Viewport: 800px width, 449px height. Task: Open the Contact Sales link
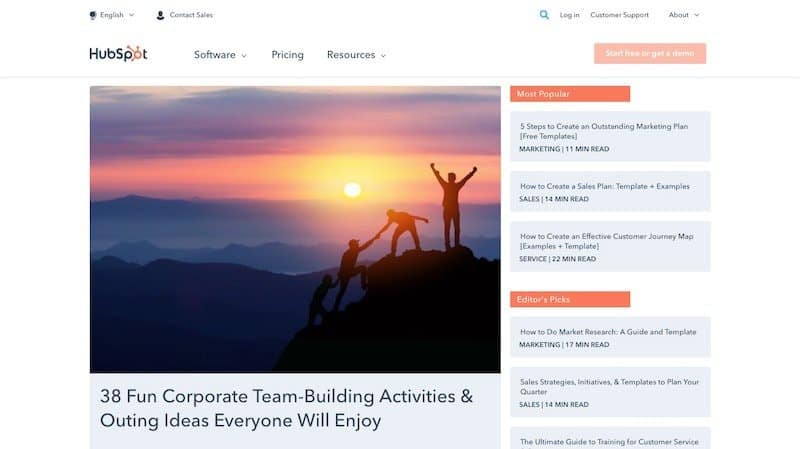pos(191,15)
